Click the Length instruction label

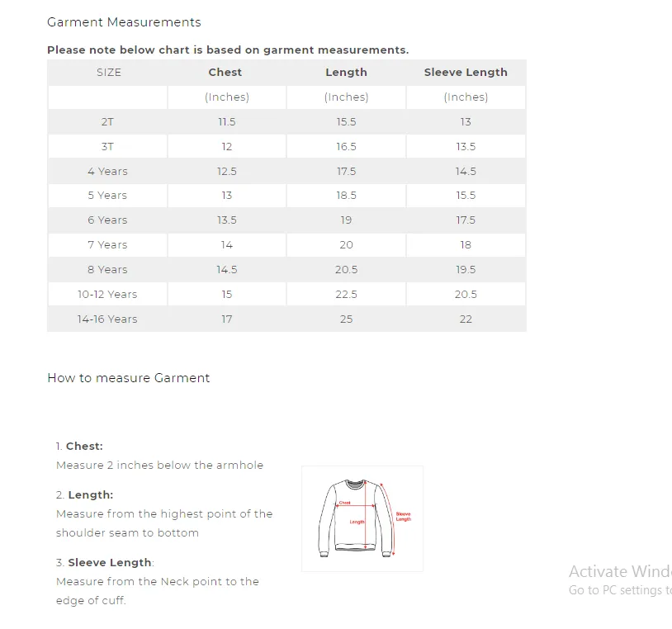pyautogui.click(x=91, y=495)
